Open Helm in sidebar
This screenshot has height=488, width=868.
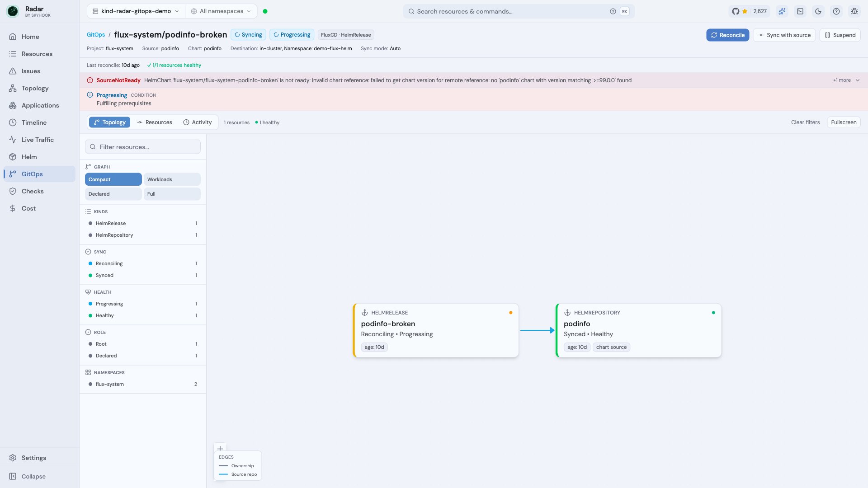(x=39, y=157)
